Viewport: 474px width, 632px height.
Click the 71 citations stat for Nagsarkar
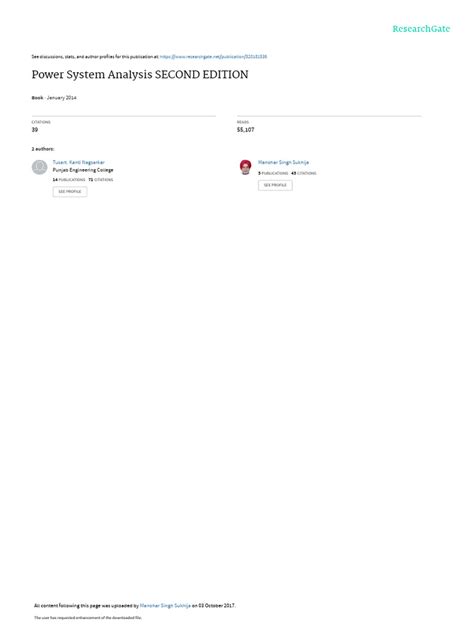point(101,180)
